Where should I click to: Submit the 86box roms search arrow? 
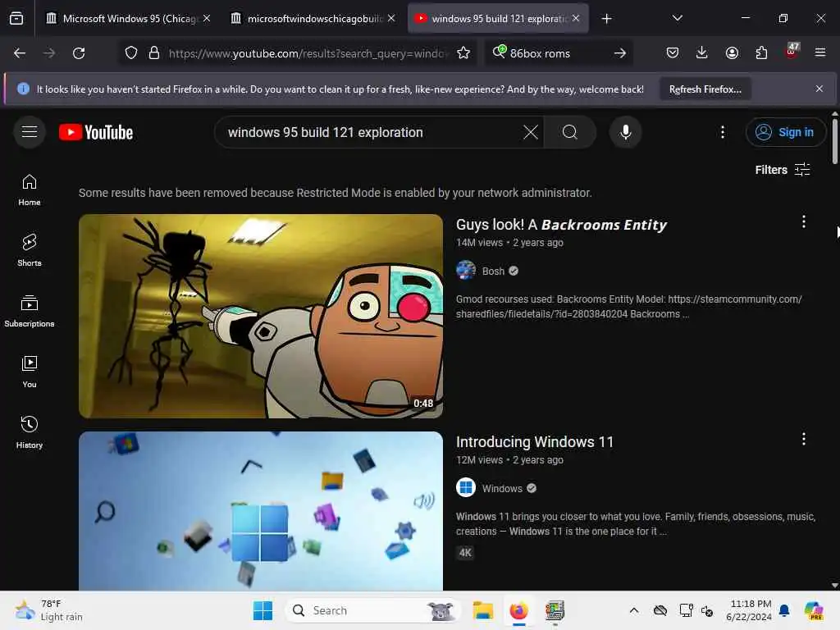tap(620, 53)
